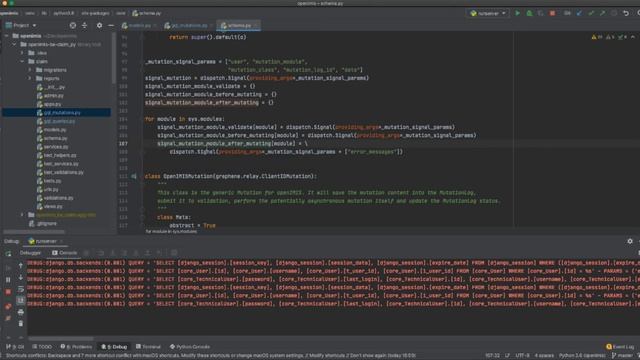Image resolution: width=640 pixels, height=360 pixels.
Task: Click the 4 spaces indent setting
Action: [x=544, y=356]
